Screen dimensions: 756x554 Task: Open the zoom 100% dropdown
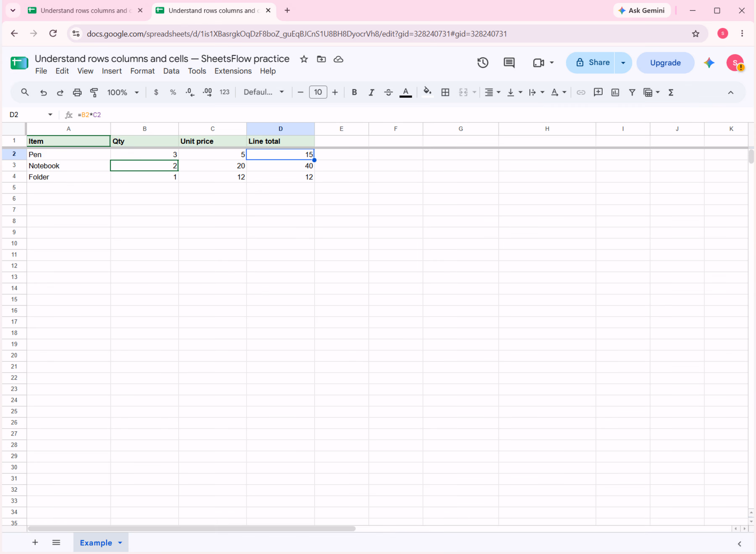coord(123,92)
